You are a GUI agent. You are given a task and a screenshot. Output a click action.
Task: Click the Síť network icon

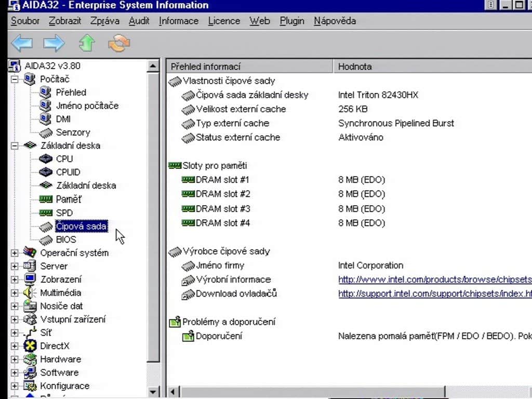point(30,332)
